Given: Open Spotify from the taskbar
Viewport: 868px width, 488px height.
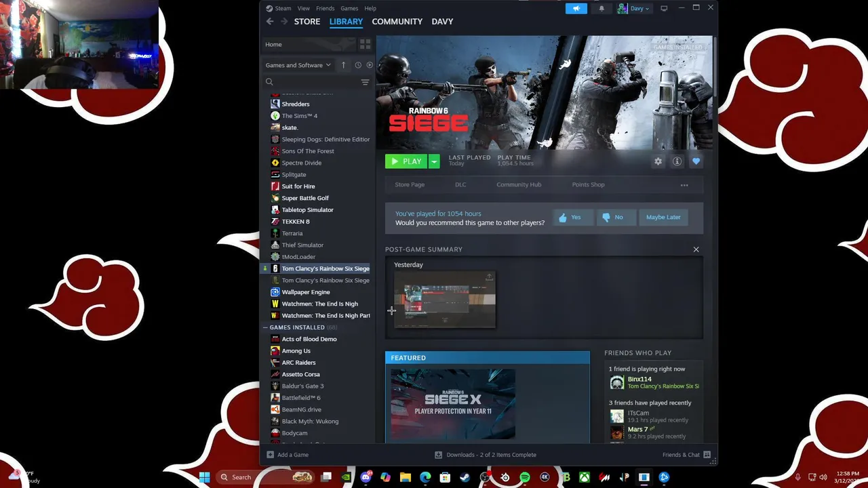Looking at the screenshot, I should click(x=525, y=477).
